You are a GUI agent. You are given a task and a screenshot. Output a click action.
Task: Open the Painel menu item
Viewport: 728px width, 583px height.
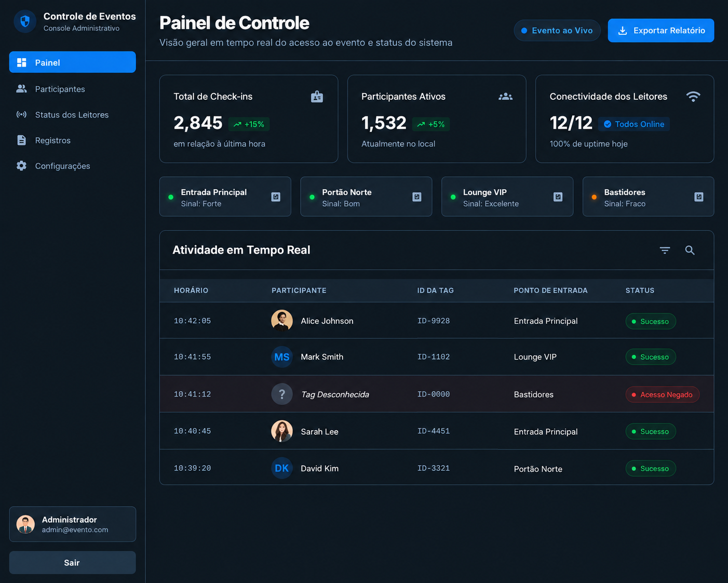tap(73, 62)
